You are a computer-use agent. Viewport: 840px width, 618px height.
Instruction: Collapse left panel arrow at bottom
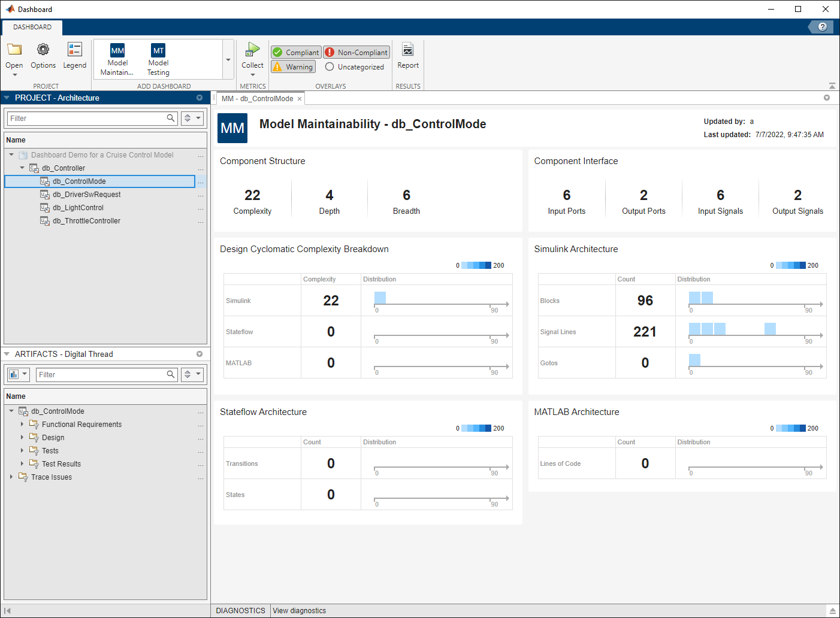pos(7,611)
